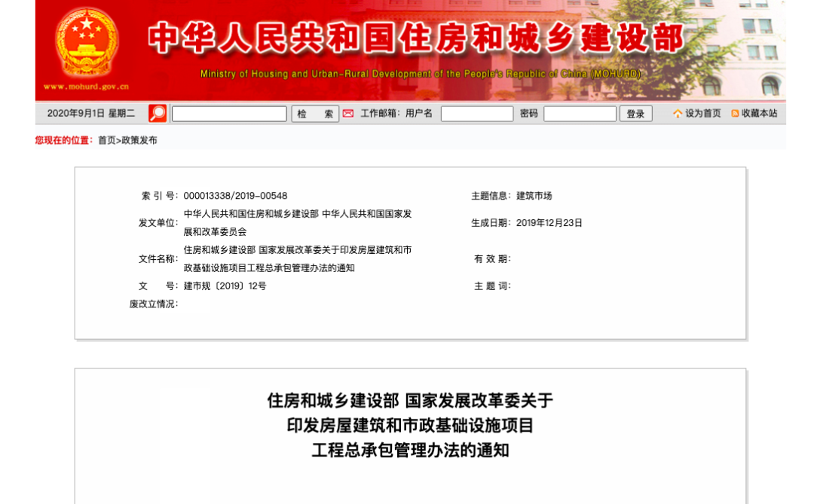The width and height of the screenshot is (814, 504).
Task: Click the envelope icon beside 工作邮箱
Action: (x=347, y=113)
